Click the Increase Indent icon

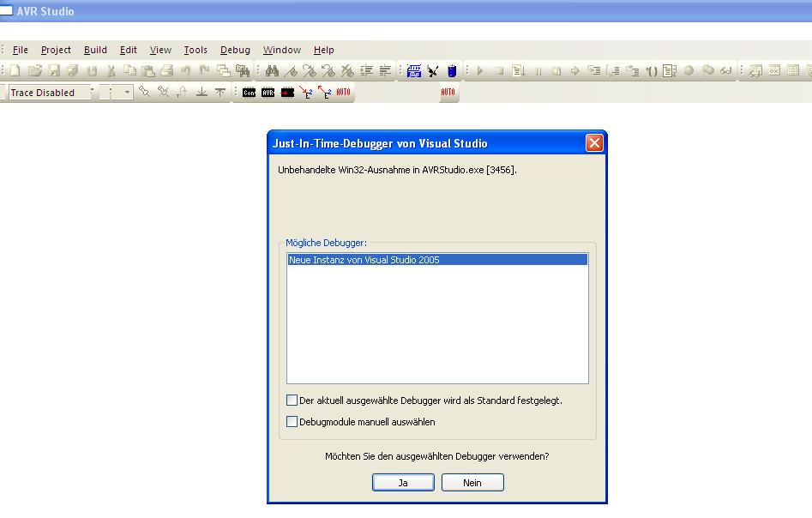[367, 70]
